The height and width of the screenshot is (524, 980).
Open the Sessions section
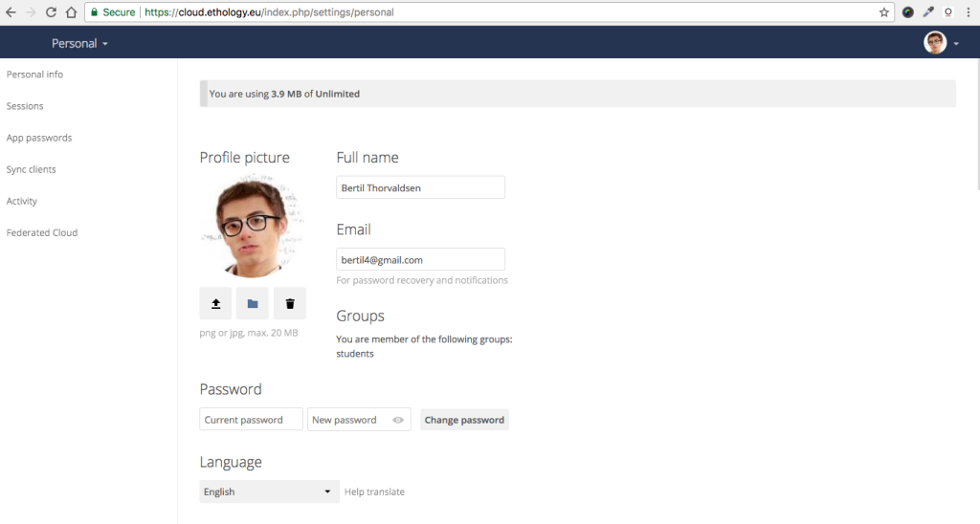pyautogui.click(x=25, y=106)
